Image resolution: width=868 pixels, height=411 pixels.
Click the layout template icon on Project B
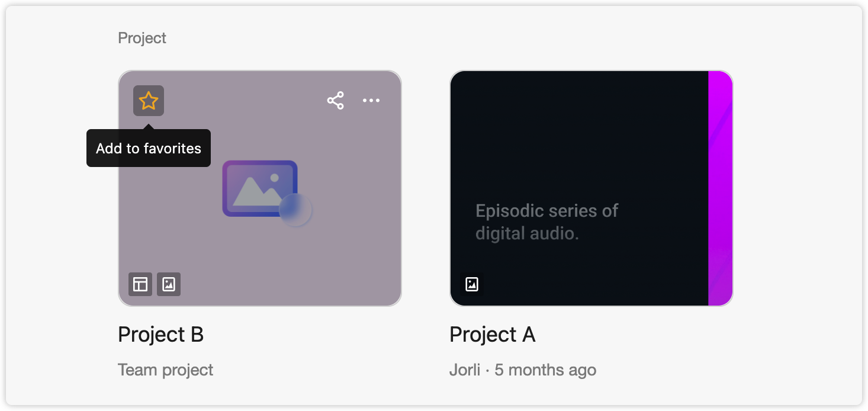pyautogui.click(x=140, y=284)
